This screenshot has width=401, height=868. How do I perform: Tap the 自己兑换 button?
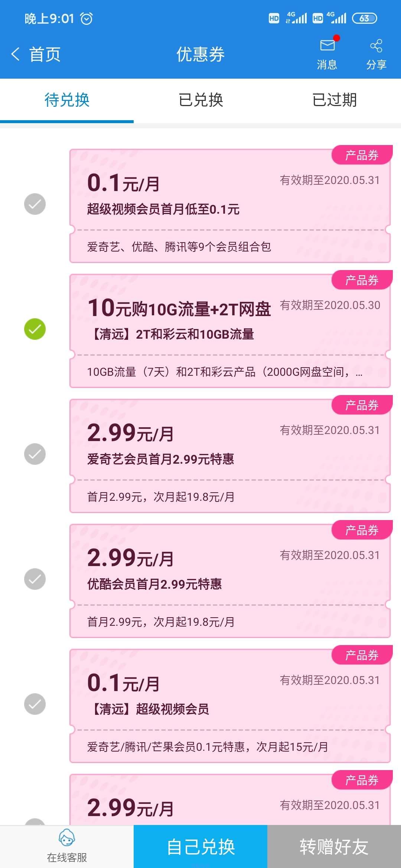(200, 846)
